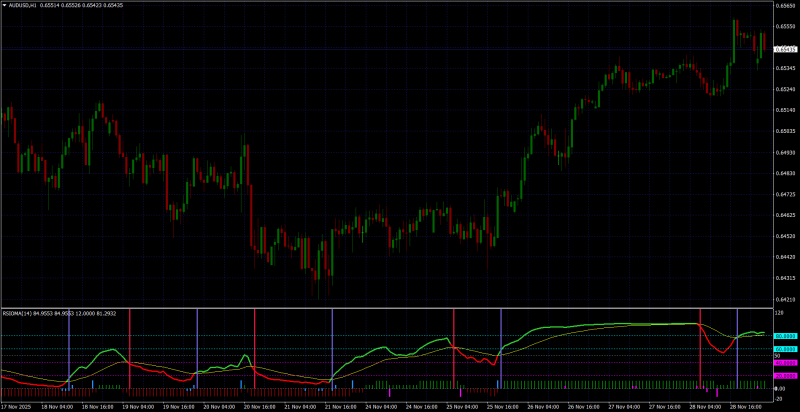
Task: Select the purple vertical signal line above 28 Nov 16:00
Action: point(737,349)
